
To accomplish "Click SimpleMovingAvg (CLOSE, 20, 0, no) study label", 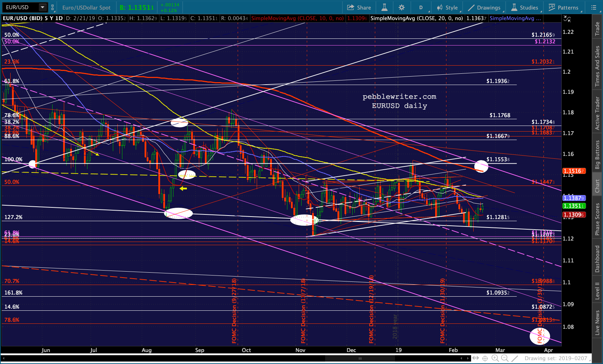I will 417,18.
